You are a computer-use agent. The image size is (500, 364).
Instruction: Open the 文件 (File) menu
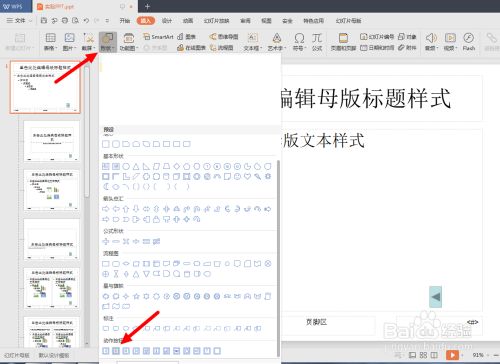(x=19, y=21)
